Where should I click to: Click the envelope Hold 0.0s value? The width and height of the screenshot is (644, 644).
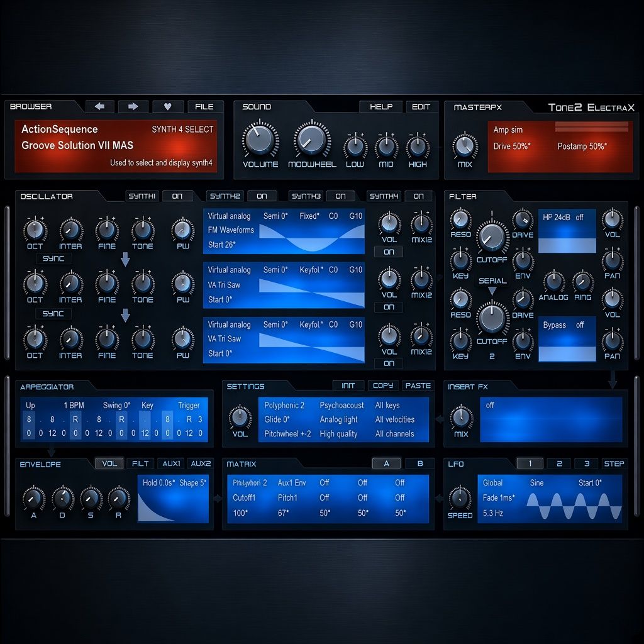tap(158, 482)
